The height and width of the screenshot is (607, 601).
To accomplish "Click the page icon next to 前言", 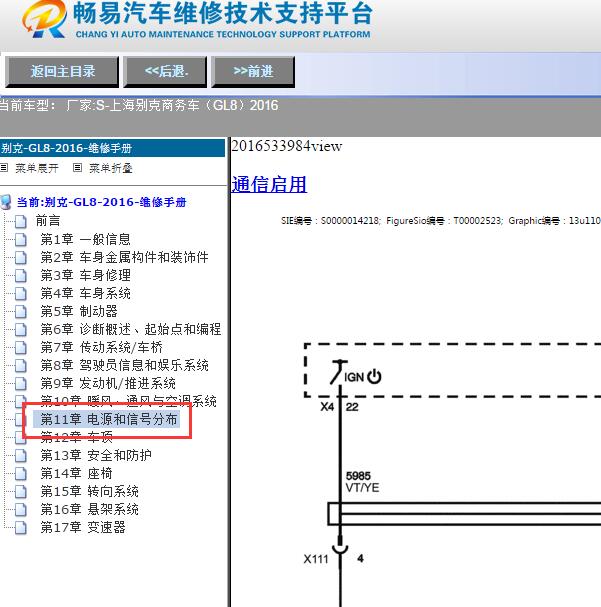I will click(21, 221).
